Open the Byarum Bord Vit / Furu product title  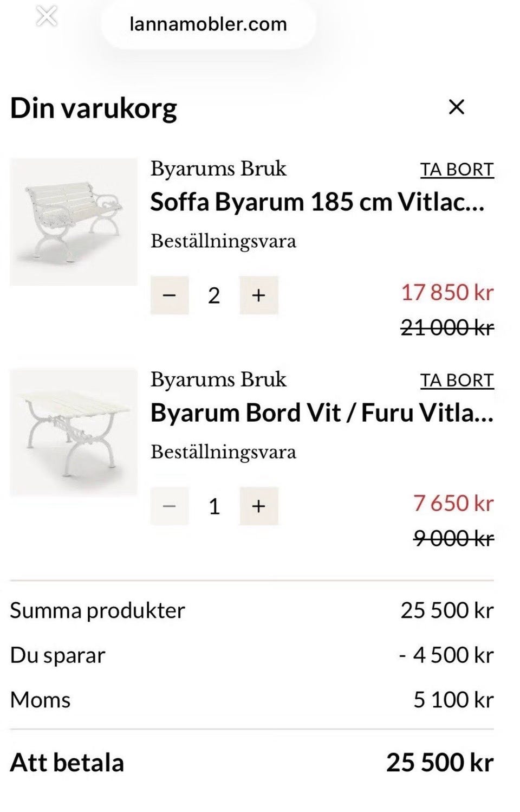(x=322, y=413)
